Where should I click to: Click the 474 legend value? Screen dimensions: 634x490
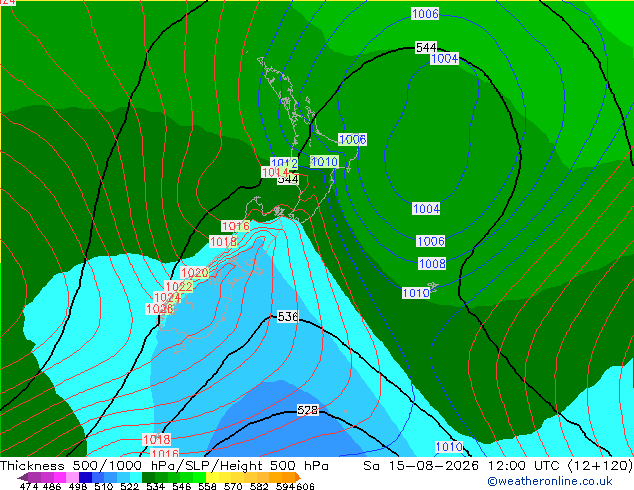pos(28,486)
